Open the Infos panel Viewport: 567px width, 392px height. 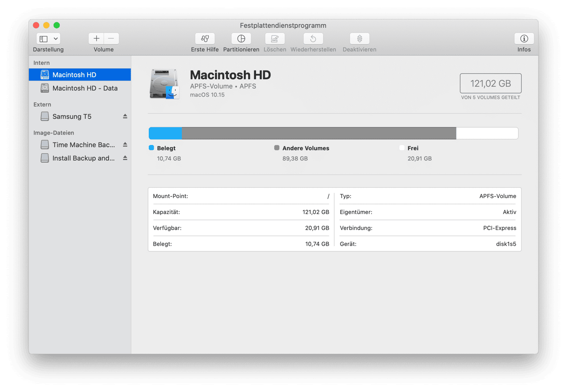pyautogui.click(x=524, y=39)
